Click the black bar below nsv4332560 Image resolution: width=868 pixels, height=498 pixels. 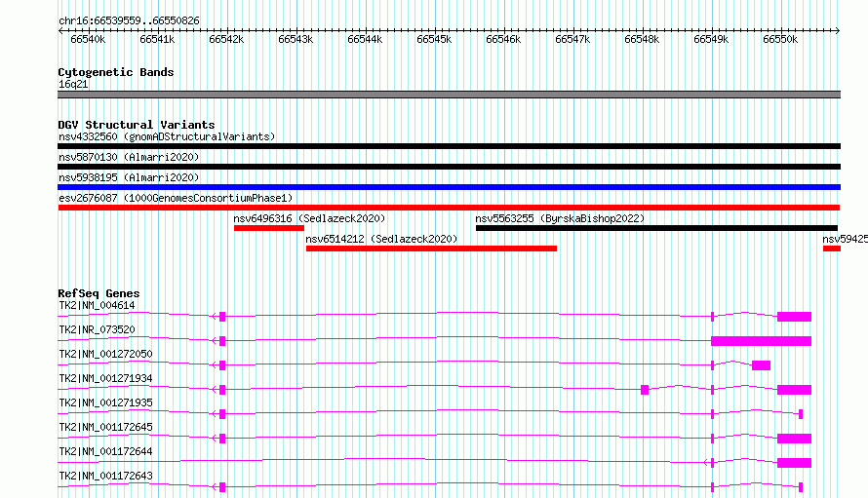[x=449, y=146]
